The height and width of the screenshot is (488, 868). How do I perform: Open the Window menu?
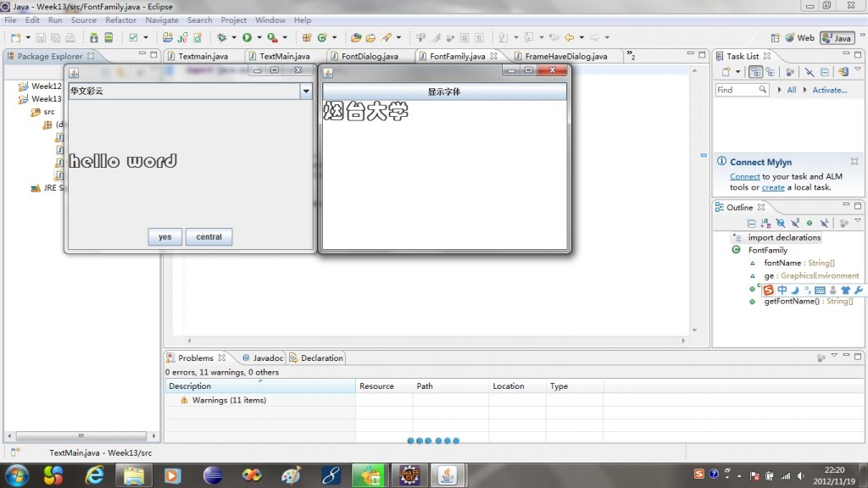pos(270,20)
